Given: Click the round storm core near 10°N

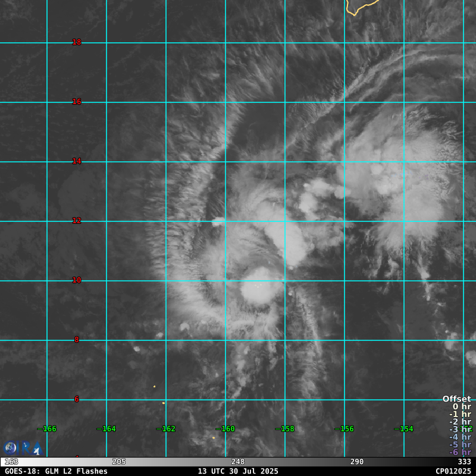Looking at the screenshot, I should [x=260, y=287].
